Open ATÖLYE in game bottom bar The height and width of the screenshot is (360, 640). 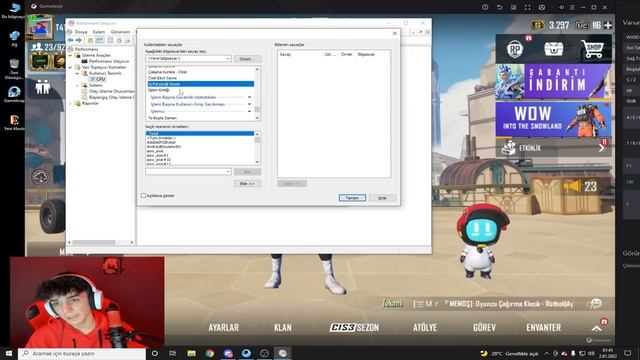click(425, 327)
